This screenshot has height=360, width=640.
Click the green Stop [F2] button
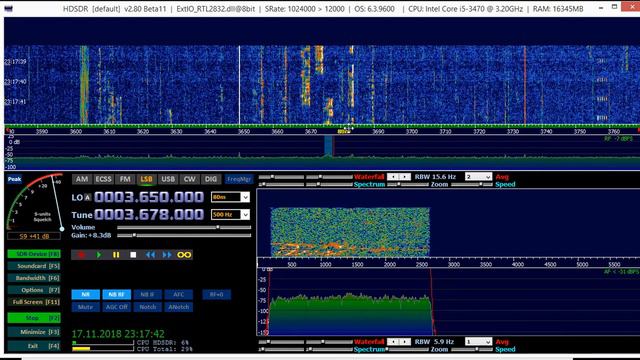click(34, 318)
